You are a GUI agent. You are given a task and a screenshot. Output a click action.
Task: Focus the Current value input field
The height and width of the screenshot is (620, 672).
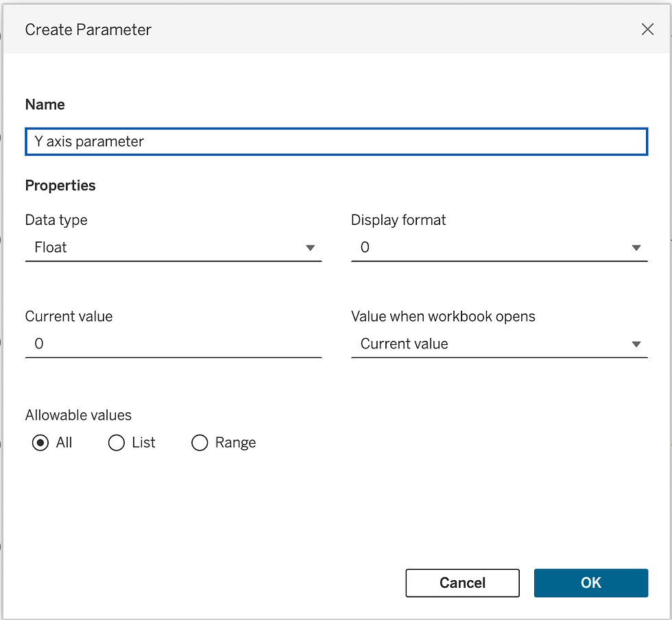coord(173,344)
